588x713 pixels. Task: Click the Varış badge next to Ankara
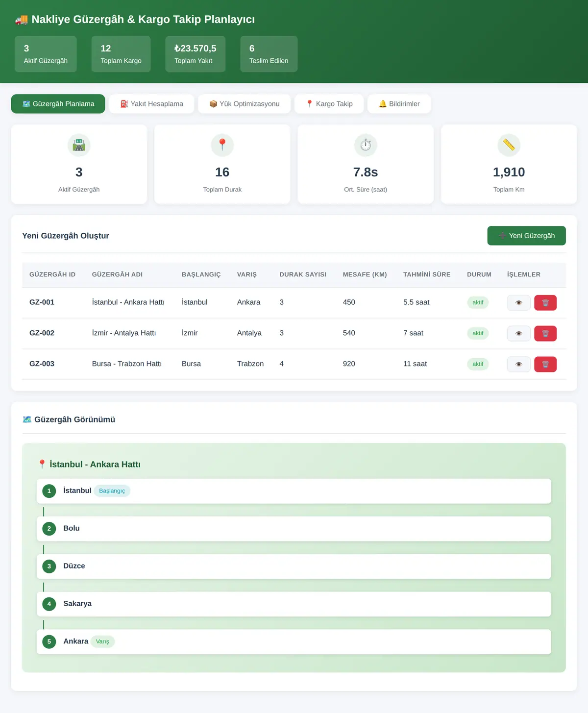click(x=102, y=641)
